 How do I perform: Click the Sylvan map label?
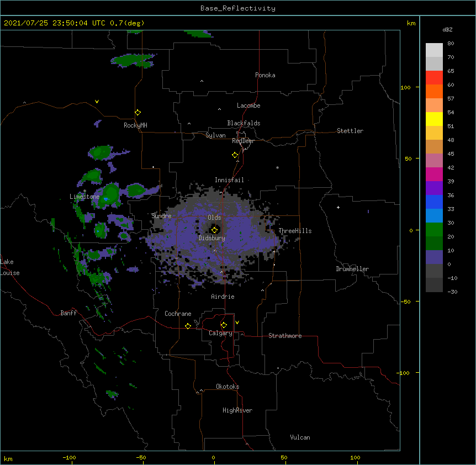(215, 135)
